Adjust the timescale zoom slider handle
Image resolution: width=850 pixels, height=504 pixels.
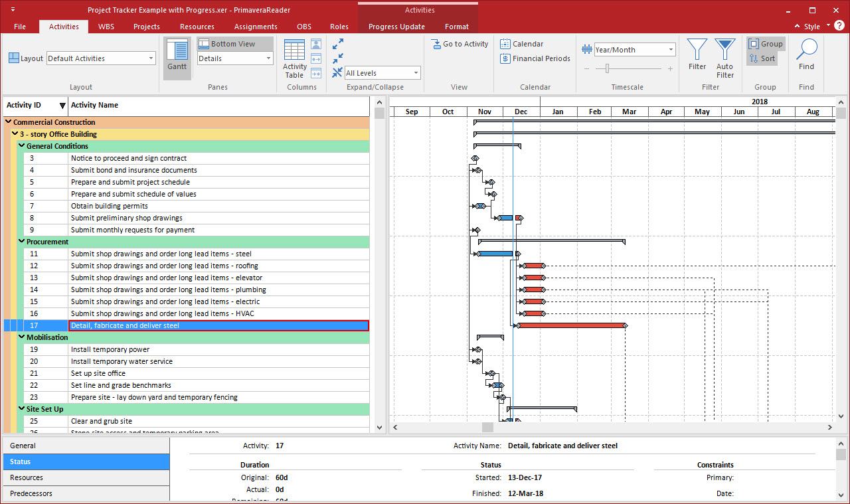[x=608, y=68]
